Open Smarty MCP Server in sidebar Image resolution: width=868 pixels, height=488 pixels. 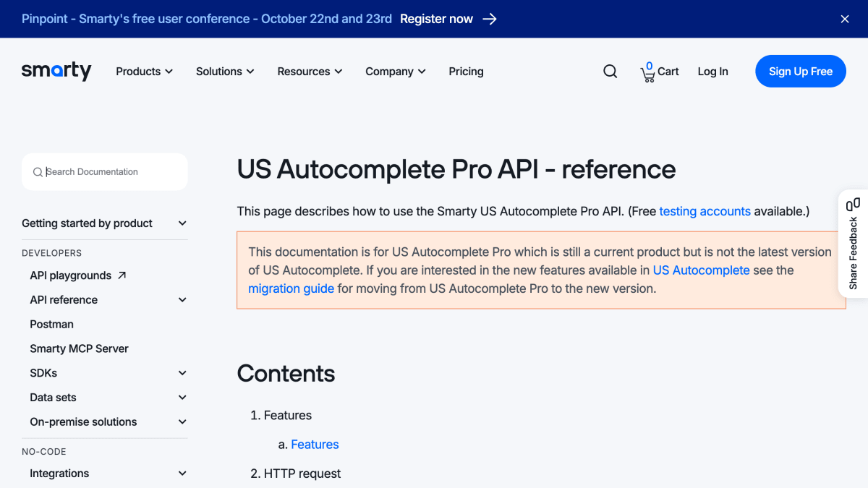point(79,348)
